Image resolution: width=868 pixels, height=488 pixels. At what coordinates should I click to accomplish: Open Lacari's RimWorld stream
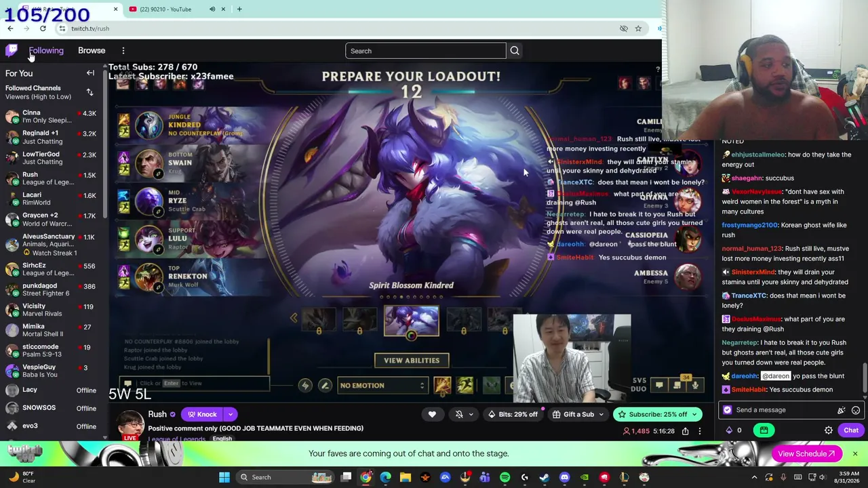(x=52, y=199)
